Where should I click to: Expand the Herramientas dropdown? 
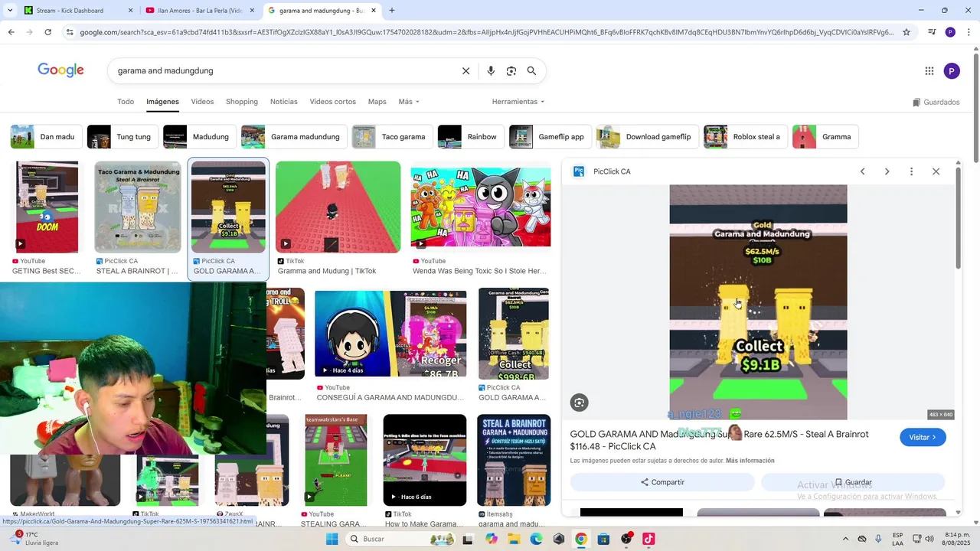tap(518, 102)
